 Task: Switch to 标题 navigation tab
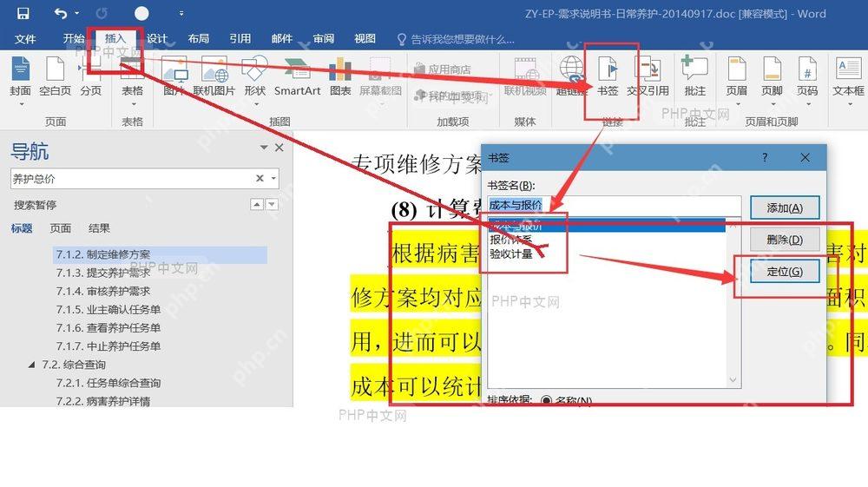coord(22,228)
